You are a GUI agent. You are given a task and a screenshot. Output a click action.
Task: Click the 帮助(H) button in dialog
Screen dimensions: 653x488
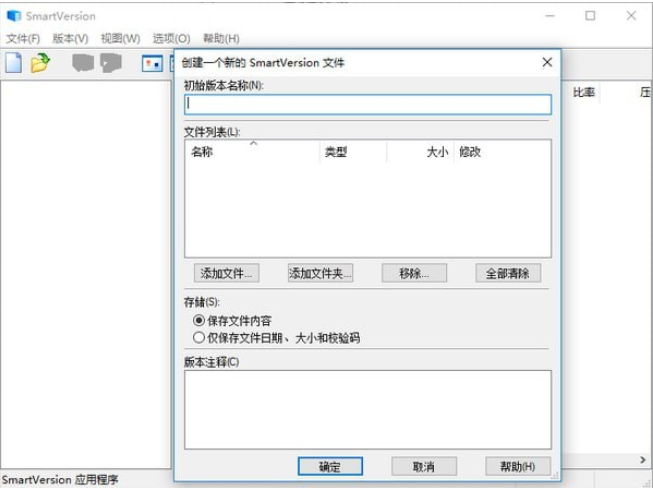coord(518,466)
